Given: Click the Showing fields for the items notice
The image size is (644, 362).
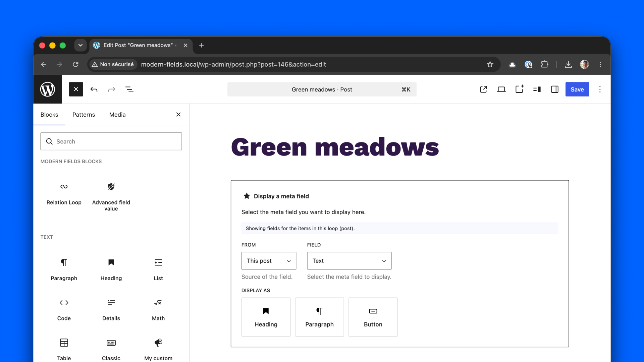Looking at the screenshot, I should 400,228.
